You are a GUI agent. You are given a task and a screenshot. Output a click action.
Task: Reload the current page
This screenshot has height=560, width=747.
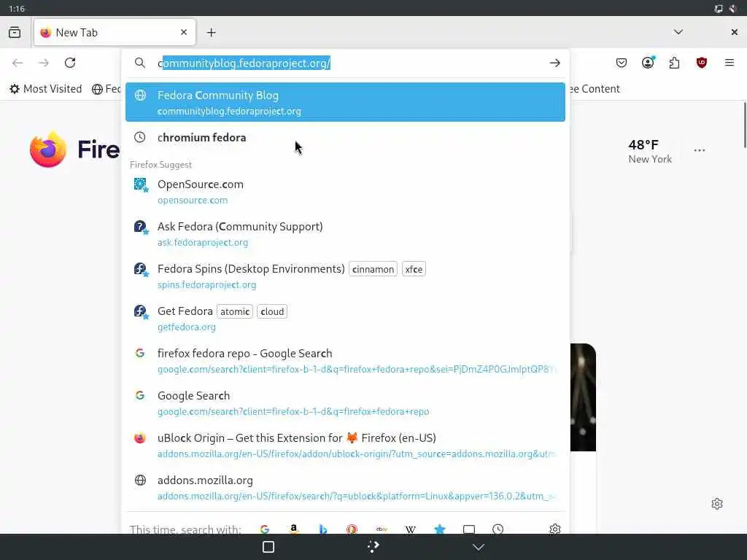70,63
